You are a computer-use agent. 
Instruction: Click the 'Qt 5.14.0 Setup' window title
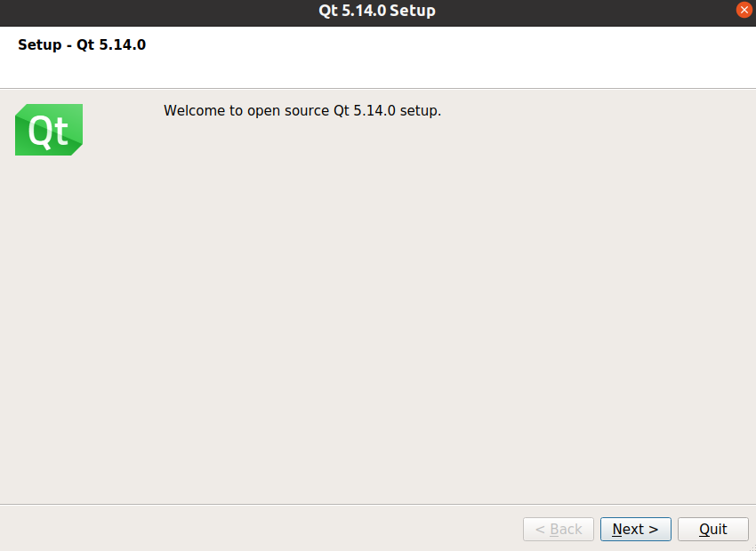[377, 10]
